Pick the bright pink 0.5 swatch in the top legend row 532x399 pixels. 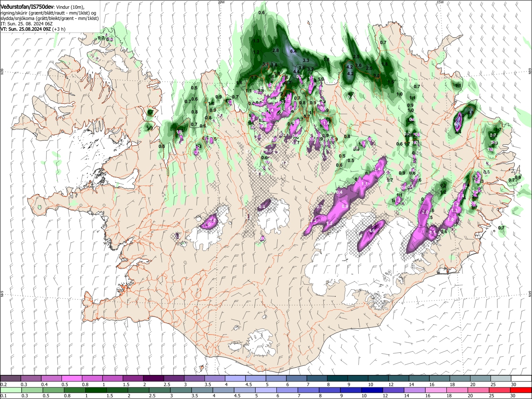coord(71,379)
